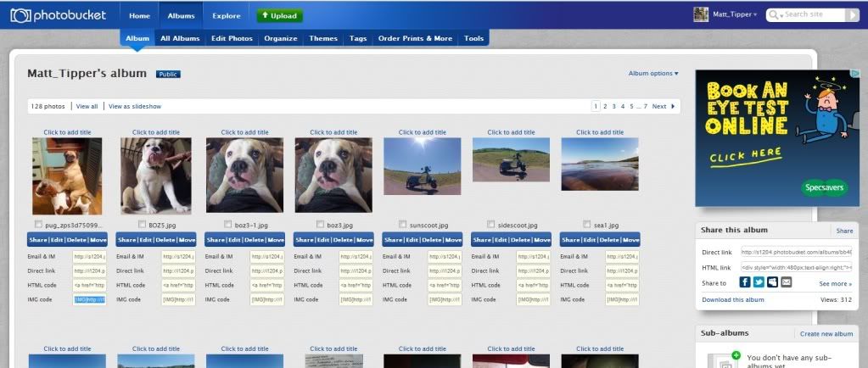Tick checkbox for pug_zps3d75099 photo

click(x=38, y=224)
